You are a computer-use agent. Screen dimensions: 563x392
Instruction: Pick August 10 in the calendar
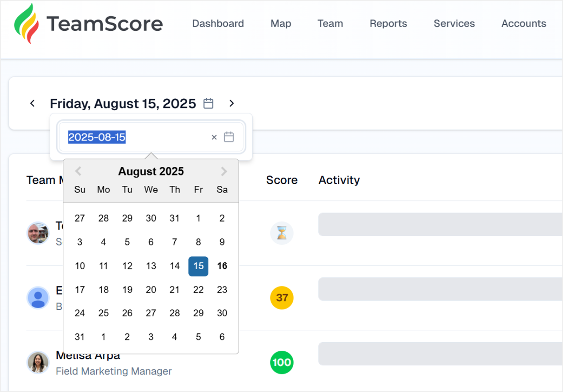(80, 266)
